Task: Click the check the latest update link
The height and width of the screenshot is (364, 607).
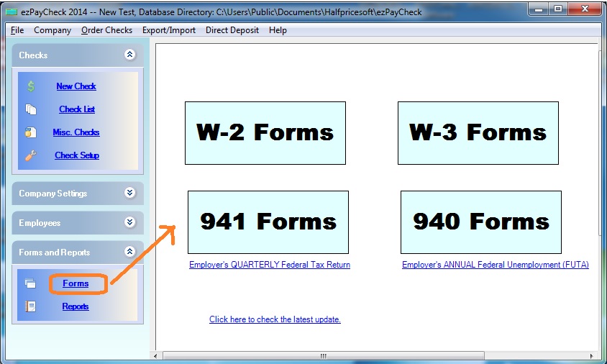Action: click(275, 319)
